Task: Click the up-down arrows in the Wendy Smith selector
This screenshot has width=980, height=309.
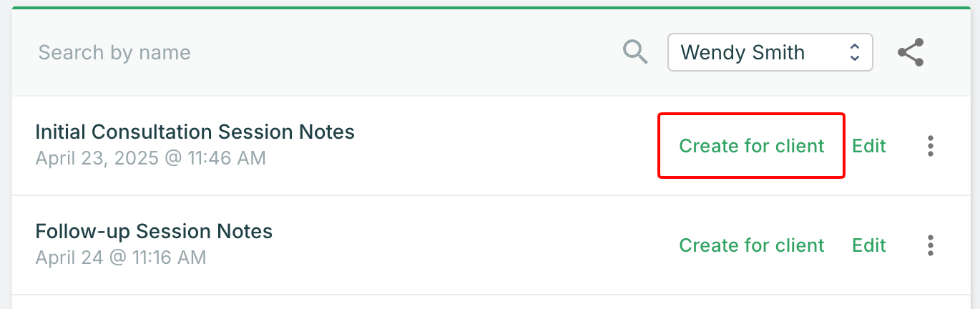Action: (853, 52)
